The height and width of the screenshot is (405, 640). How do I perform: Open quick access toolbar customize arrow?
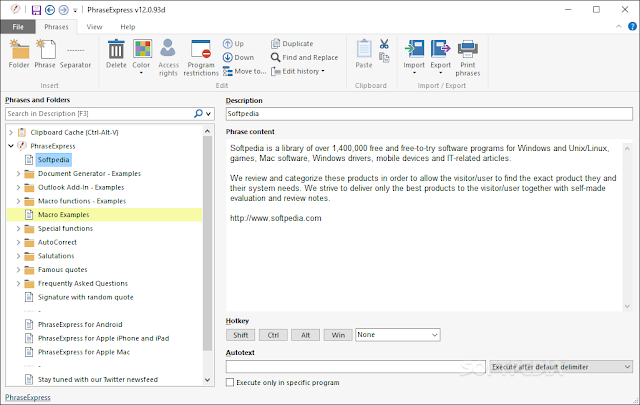click(x=75, y=10)
